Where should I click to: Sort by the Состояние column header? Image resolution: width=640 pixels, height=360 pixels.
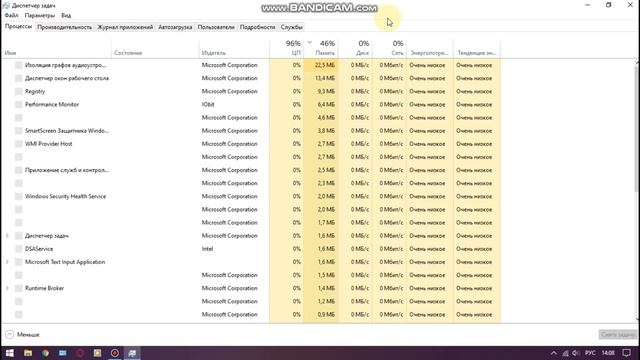155,48
